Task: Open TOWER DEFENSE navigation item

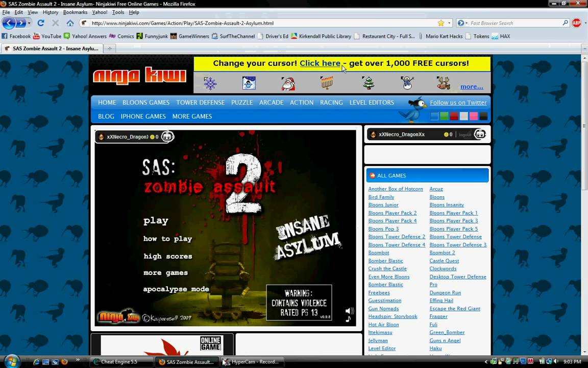Action: [x=200, y=103]
